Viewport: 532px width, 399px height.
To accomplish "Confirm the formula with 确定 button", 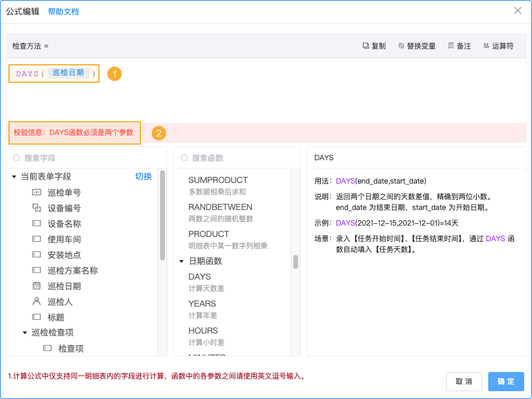I will [x=506, y=381].
